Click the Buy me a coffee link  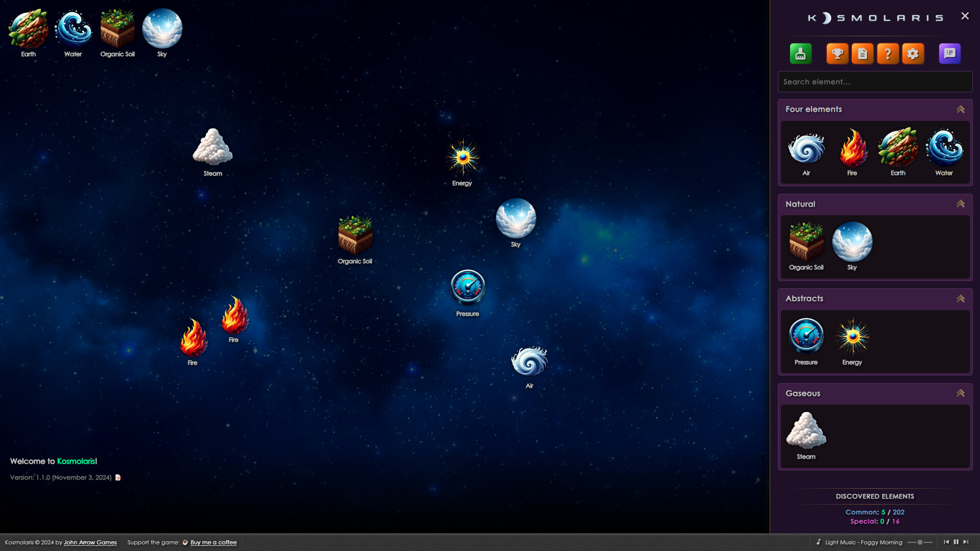point(213,542)
